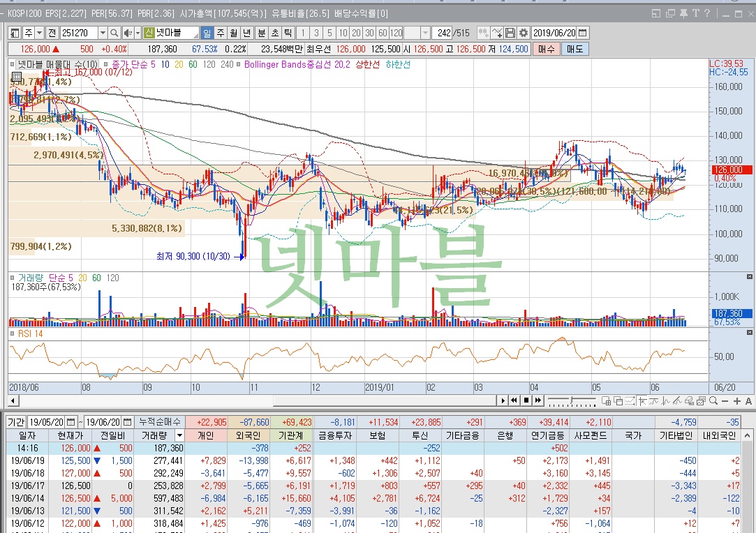Click the text annotation A icon
This screenshot has width=756, height=533.
tap(748, 401)
